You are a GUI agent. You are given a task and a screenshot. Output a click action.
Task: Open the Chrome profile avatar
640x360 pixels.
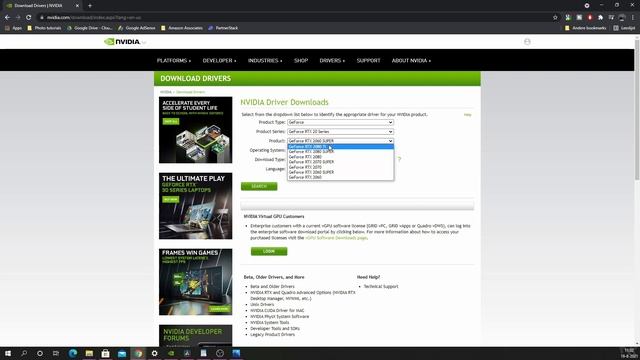click(x=622, y=18)
